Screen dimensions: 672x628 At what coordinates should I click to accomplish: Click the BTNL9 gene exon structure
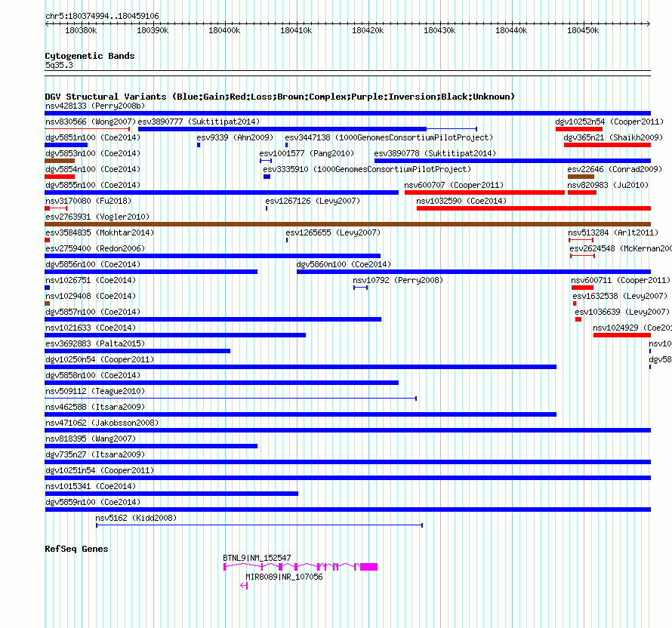click(x=301, y=567)
